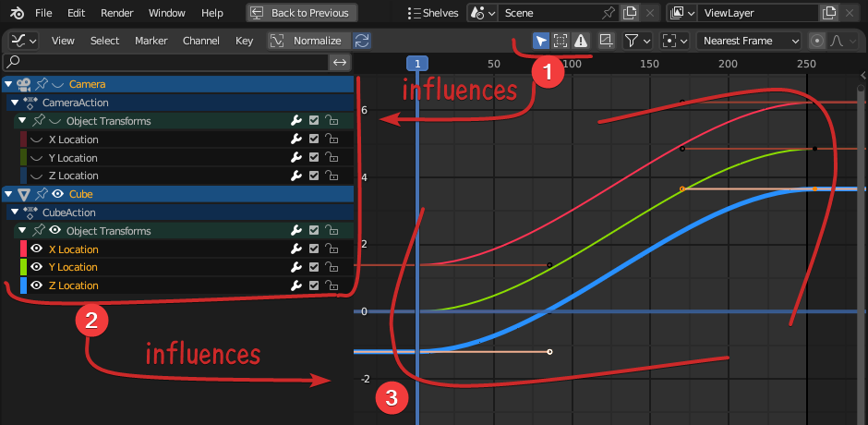This screenshot has width=868, height=425.
Task: Click the Cube mesh triangle icon
Action: point(23,194)
